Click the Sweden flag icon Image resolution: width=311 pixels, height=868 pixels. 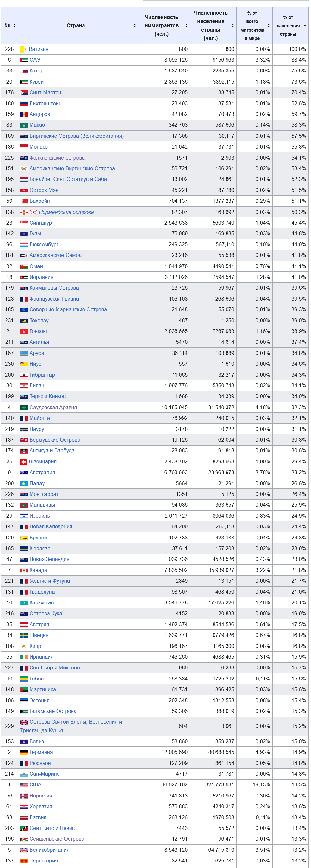point(24,636)
